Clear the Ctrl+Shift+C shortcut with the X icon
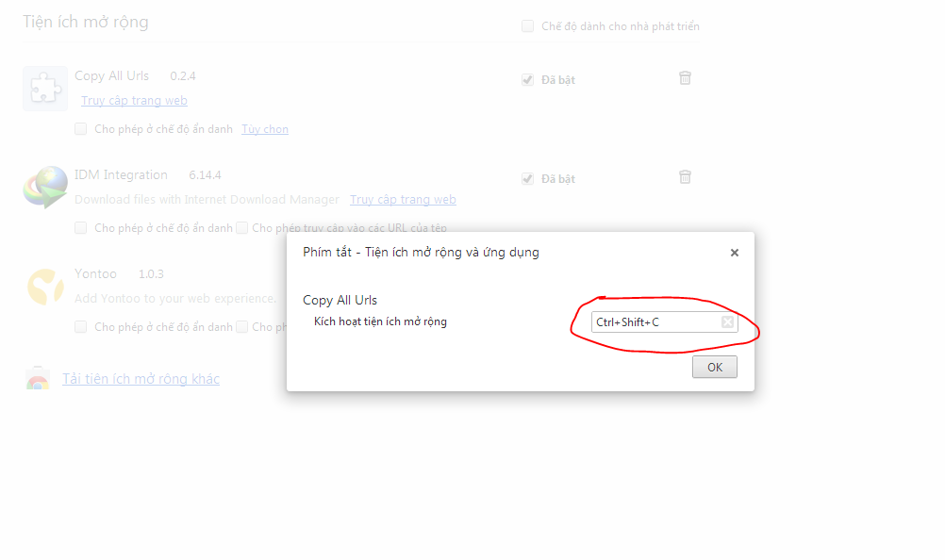Viewport: 945px width, 560px height. [727, 322]
